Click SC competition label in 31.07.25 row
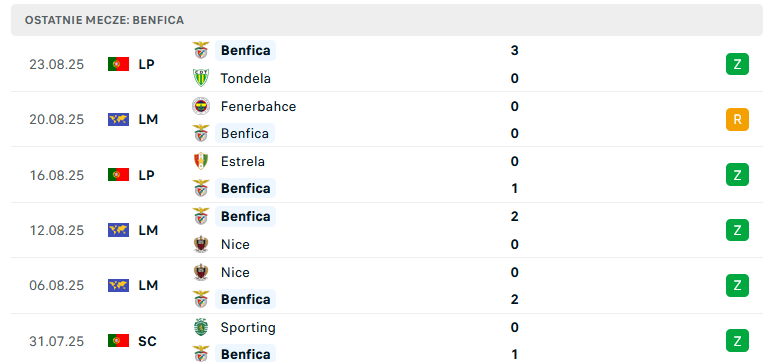The width and height of the screenshot is (763, 362). pyautogui.click(x=147, y=341)
